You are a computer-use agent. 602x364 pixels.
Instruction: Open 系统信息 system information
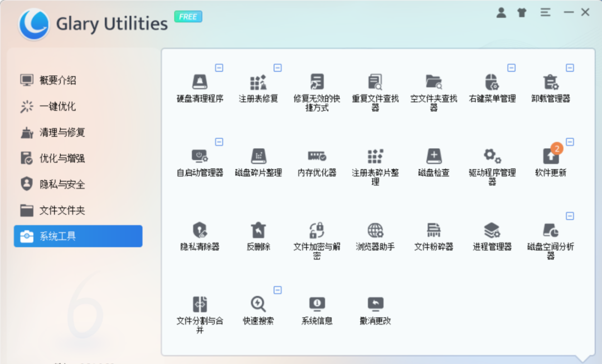317,310
